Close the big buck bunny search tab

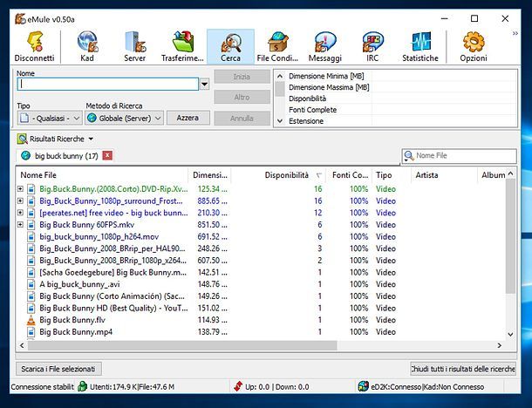[x=107, y=155]
